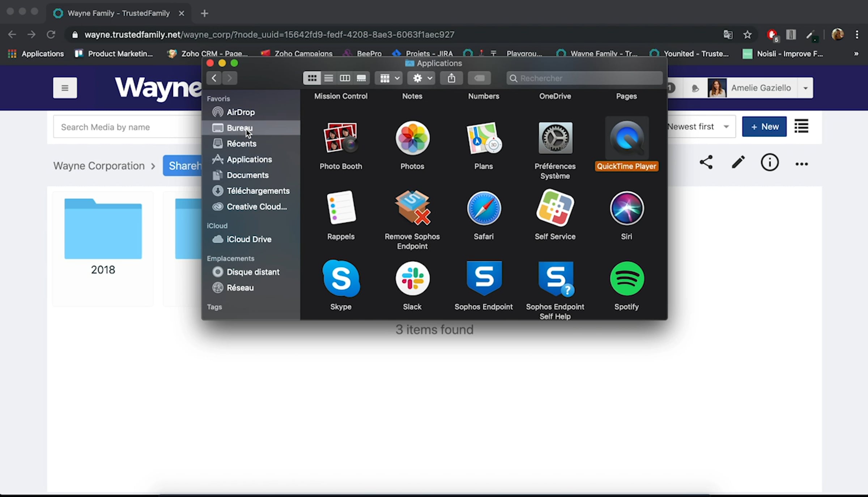Open the Finder gear action menu
The height and width of the screenshot is (497, 868).
(421, 78)
